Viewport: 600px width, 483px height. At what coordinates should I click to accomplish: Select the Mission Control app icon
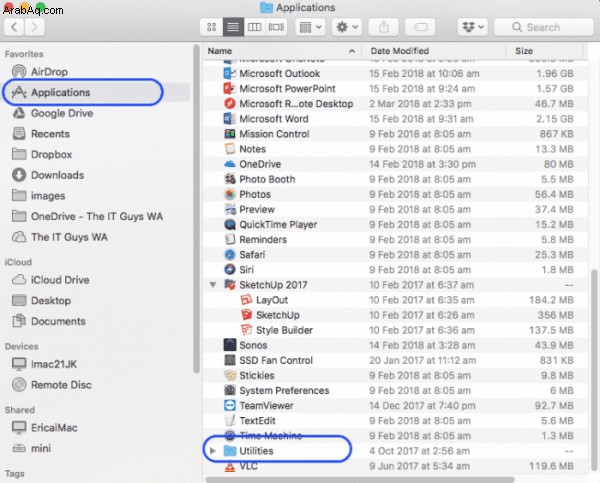pyautogui.click(x=230, y=134)
